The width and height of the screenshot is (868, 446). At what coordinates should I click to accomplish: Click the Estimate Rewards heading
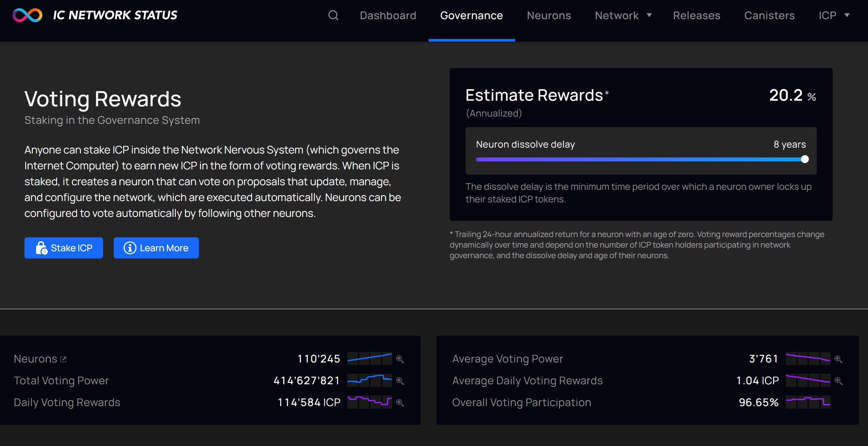(x=534, y=95)
